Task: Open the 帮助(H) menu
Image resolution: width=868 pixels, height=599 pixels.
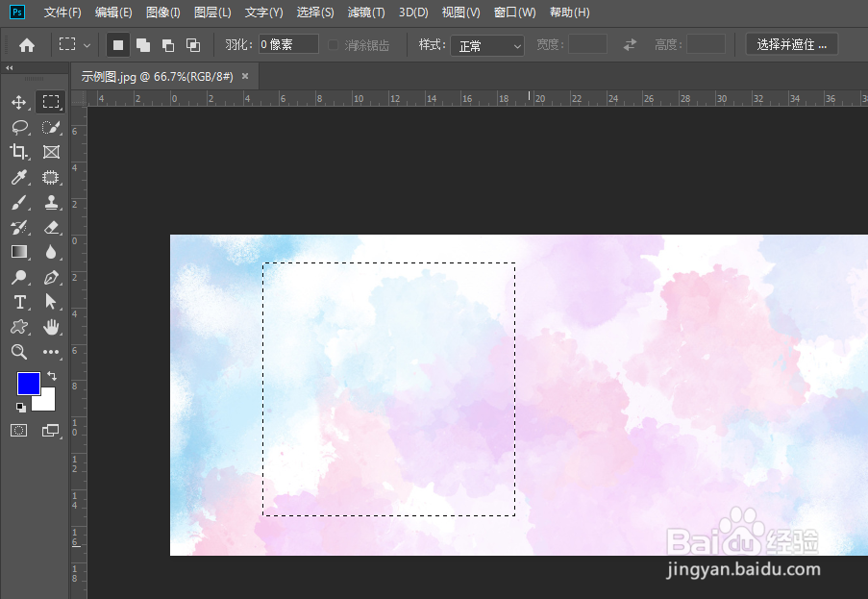Action: [x=570, y=12]
